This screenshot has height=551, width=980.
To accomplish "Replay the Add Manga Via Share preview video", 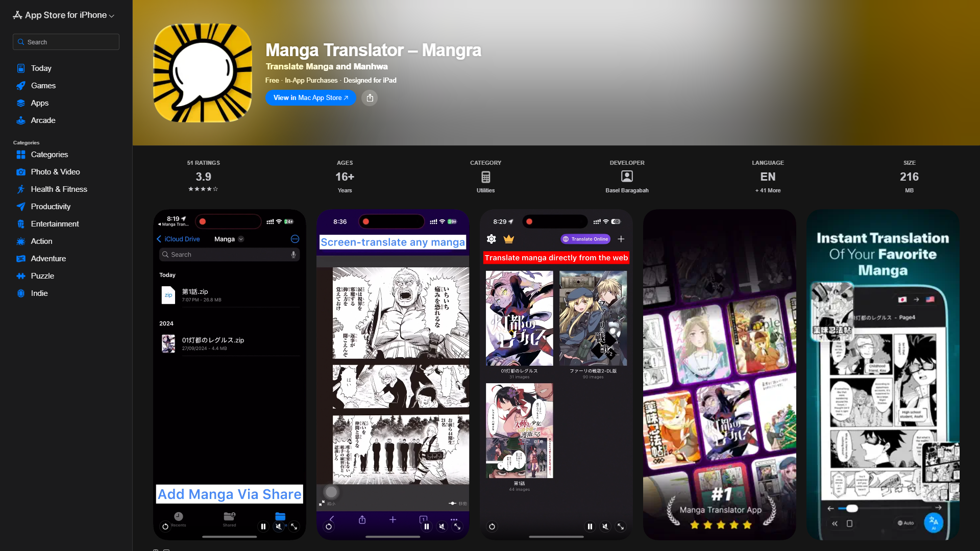I will click(165, 527).
